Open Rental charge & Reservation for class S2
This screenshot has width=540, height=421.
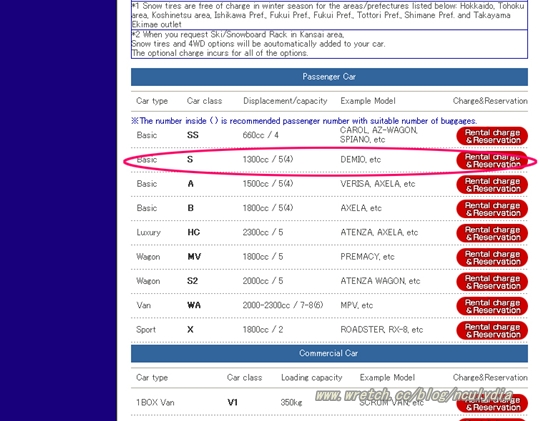(492, 282)
